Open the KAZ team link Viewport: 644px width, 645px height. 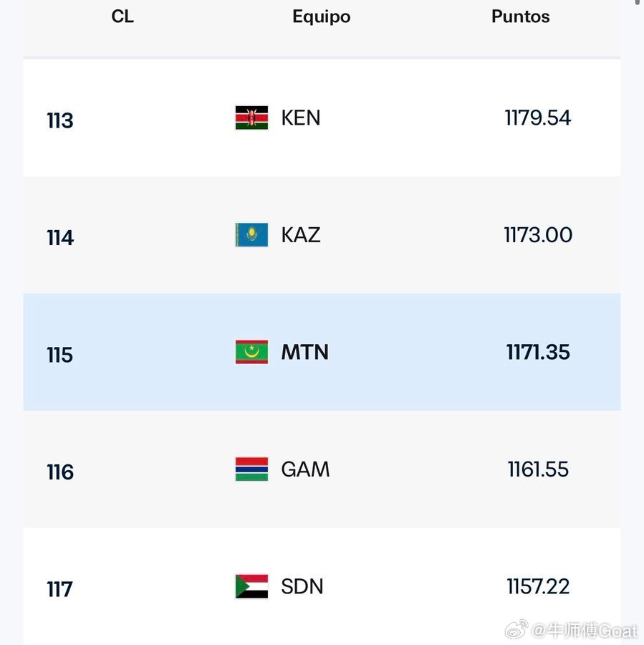click(301, 235)
